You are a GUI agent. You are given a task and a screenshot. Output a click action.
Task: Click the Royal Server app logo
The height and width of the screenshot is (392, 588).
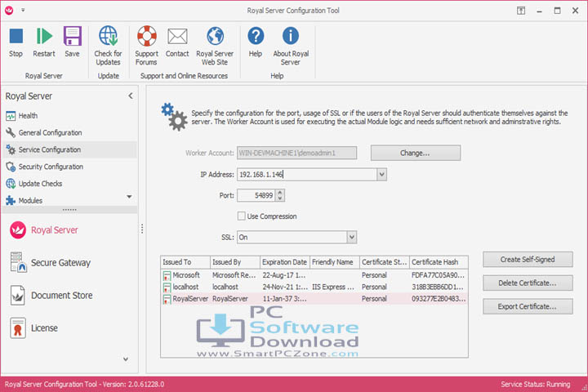pos(9,10)
